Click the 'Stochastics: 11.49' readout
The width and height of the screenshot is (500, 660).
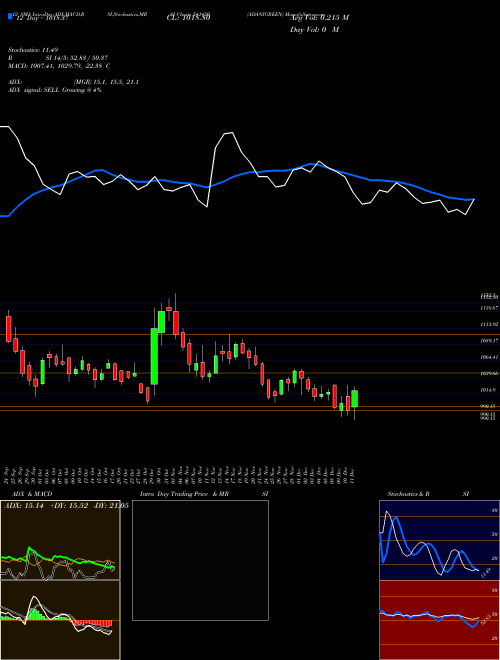tap(33, 50)
